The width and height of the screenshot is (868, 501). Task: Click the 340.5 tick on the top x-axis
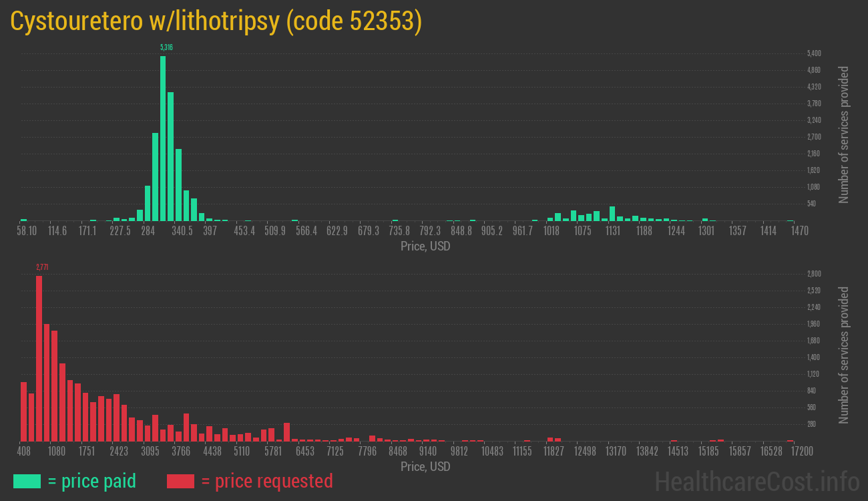point(182,231)
